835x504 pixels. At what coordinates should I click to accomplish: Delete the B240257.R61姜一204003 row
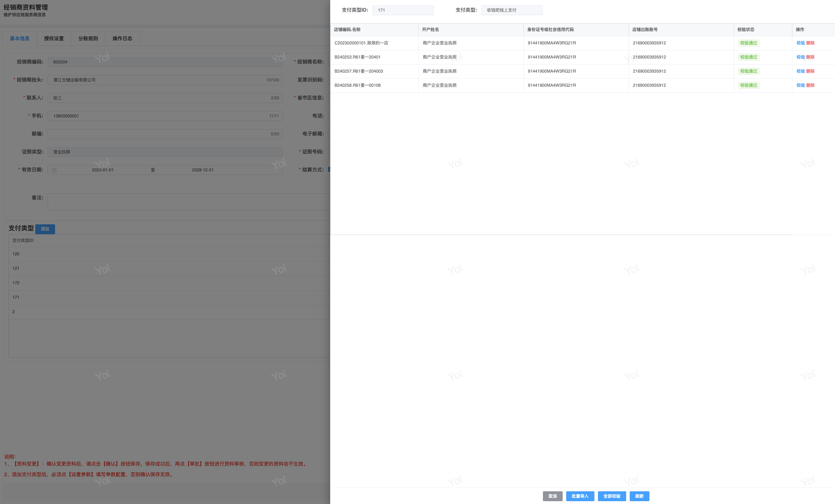[x=810, y=71]
